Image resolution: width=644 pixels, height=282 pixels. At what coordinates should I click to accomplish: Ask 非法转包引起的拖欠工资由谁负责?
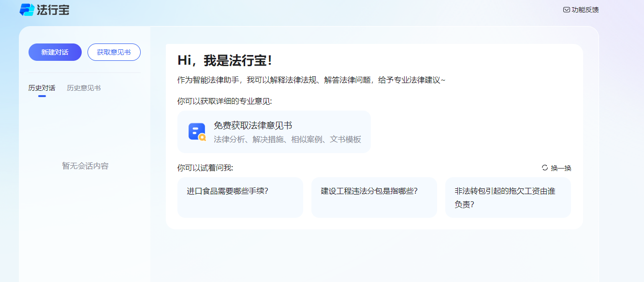[x=508, y=197]
